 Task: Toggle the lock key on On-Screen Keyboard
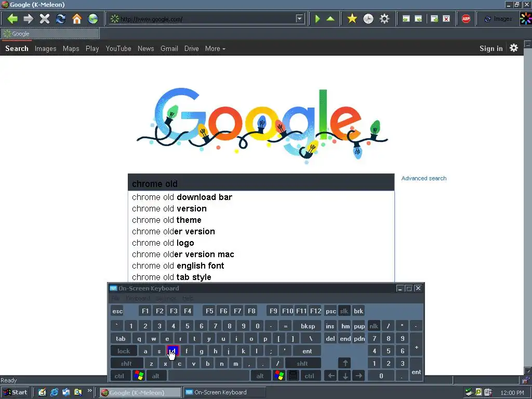(x=124, y=351)
